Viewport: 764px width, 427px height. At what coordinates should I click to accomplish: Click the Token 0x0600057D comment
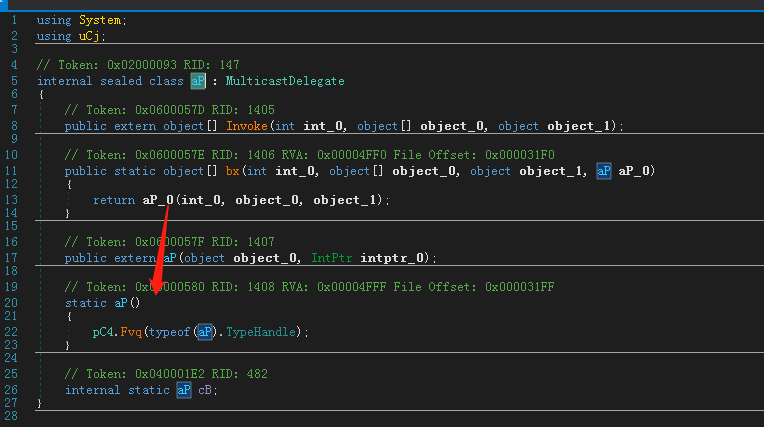coord(170,110)
